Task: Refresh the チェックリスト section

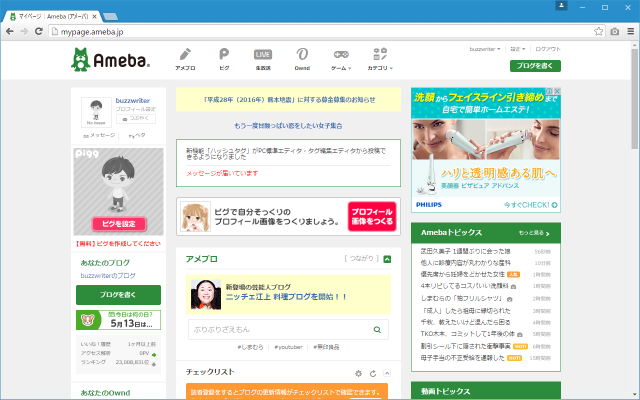Action: point(373,373)
